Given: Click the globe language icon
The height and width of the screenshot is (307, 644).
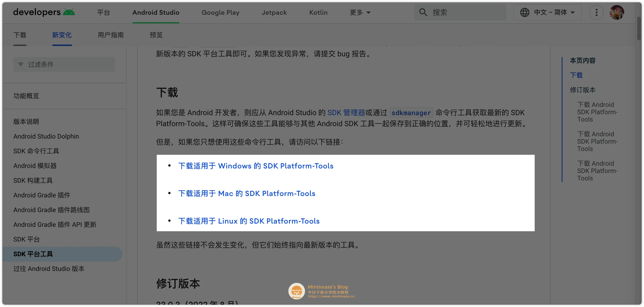Looking at the screenshot, I should pyautogui.click(x=525, y=12).
